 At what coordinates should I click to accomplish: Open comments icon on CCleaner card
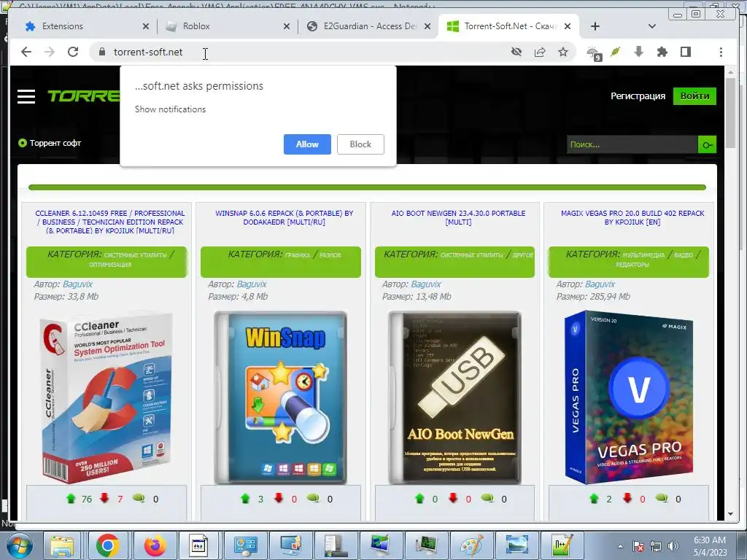139,498
